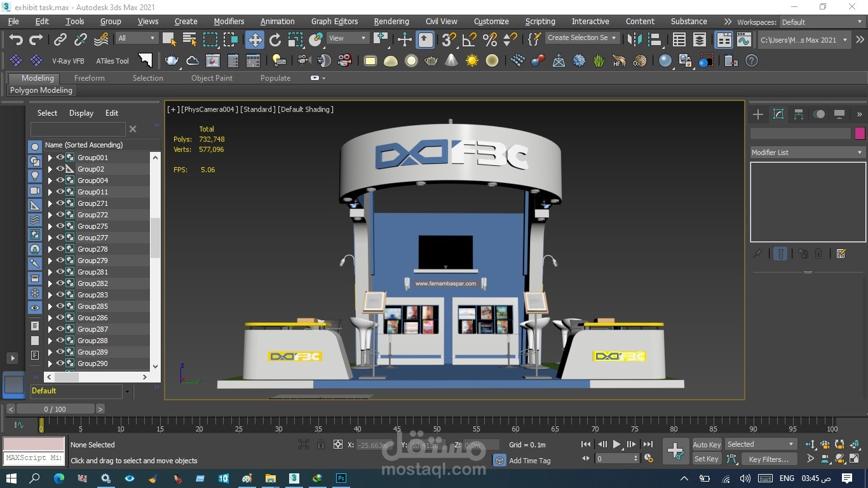Click the Set Key button
Image resolution: width=868 pixels, height=488 pixels.
click(x=707, y=459)
